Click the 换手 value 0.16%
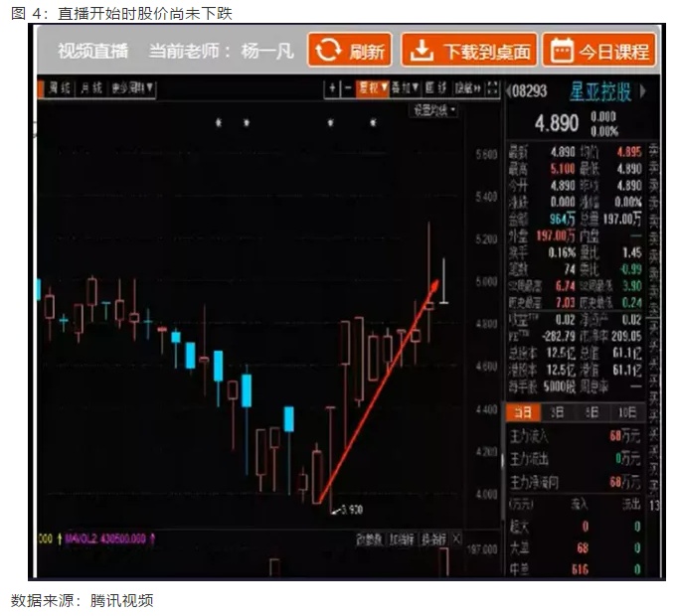Image resolution: width=677 pixels, height=616 pixels. 562,252
